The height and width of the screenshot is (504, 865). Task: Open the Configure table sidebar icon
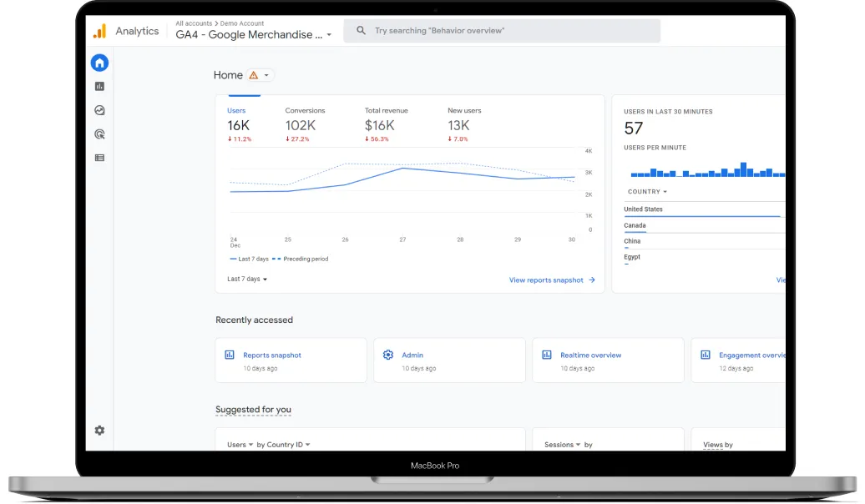[x=99, y=158]
